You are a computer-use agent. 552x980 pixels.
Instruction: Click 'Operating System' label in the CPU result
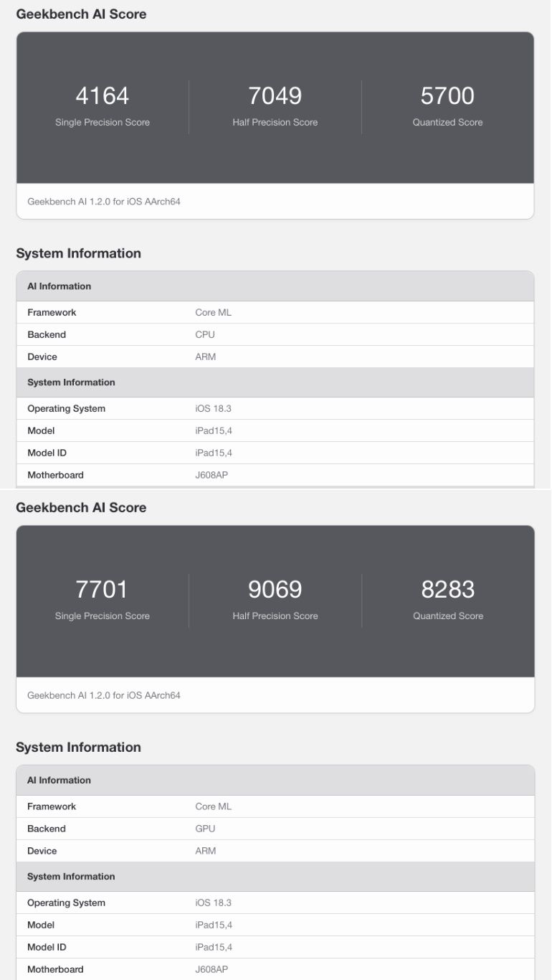[x=66, y=408]
